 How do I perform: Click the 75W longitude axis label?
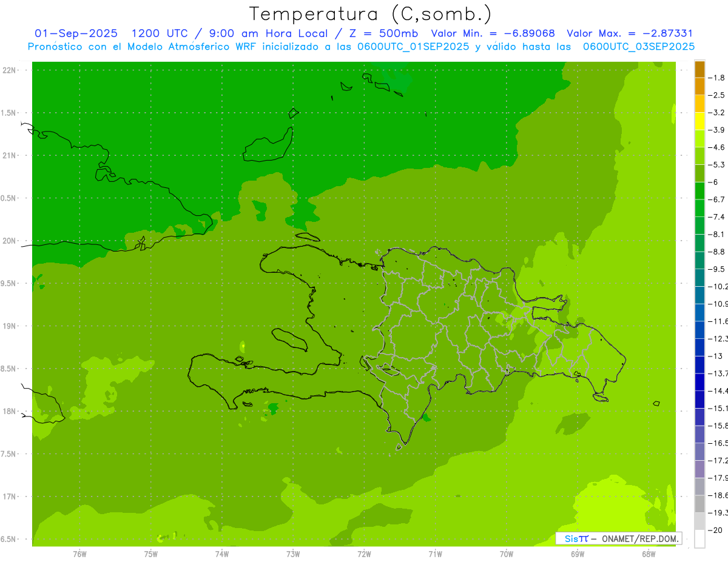151,554
